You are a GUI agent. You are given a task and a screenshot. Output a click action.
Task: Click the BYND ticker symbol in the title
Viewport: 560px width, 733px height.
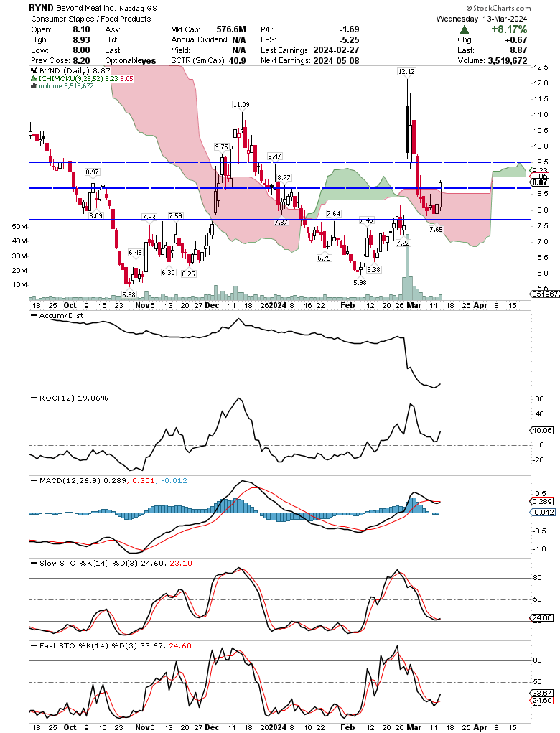41,8
